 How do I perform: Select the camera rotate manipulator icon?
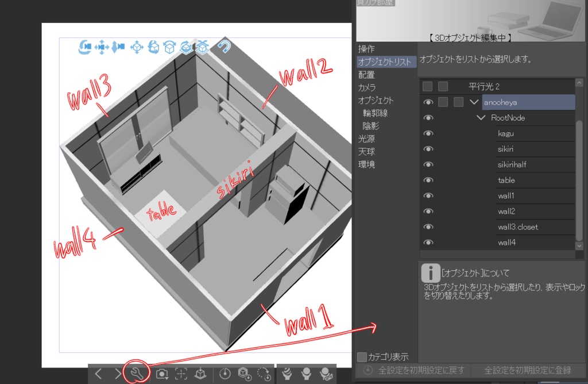coord(85,47)
